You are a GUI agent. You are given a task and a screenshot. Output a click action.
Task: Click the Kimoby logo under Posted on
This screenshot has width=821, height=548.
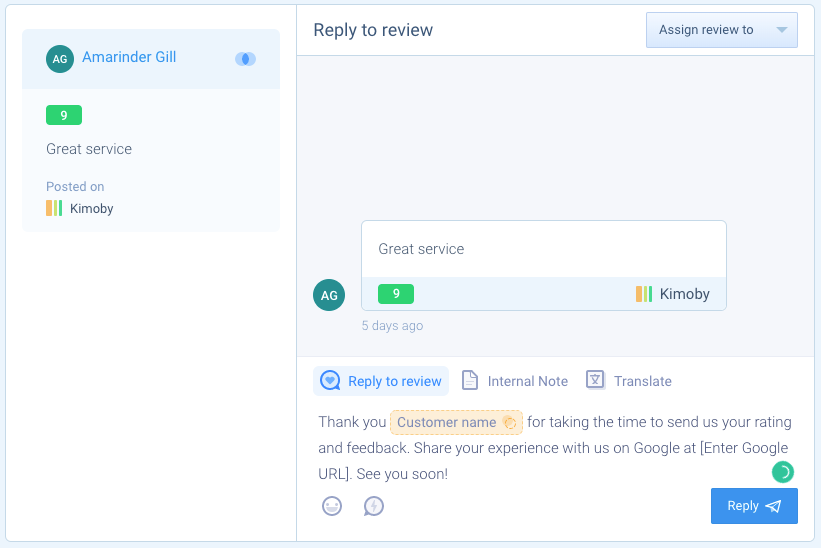[54, 208]
